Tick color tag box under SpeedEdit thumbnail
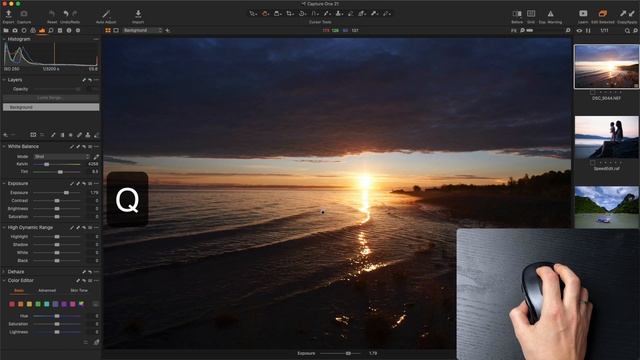640x360 pixels. [592, 162]
